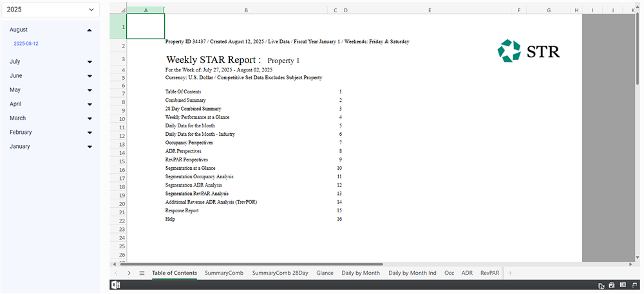Click horizontal scrollbar left arrow
This screenshot has height=294, width=644.
pos(115,264)
